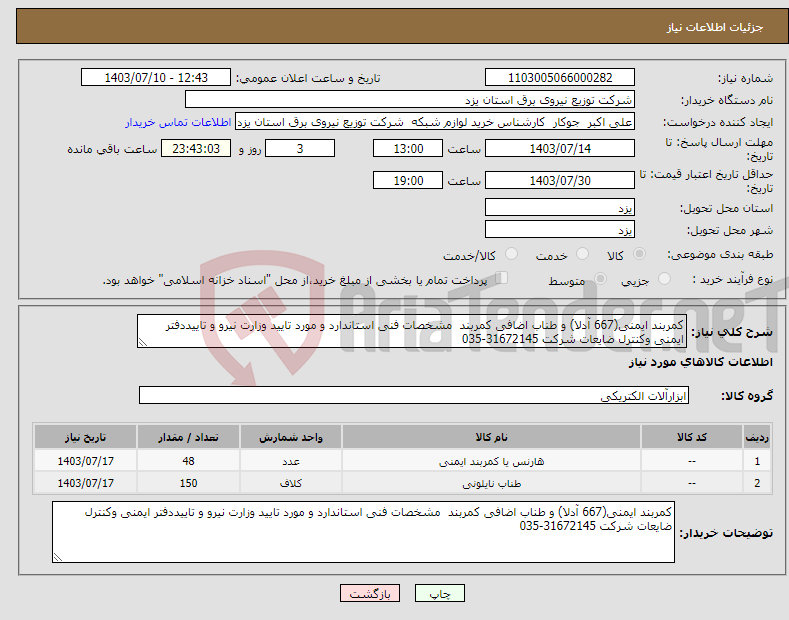789x620 pixels.
Task: Click need date of row 1
Action: click(x=86, y=461)
